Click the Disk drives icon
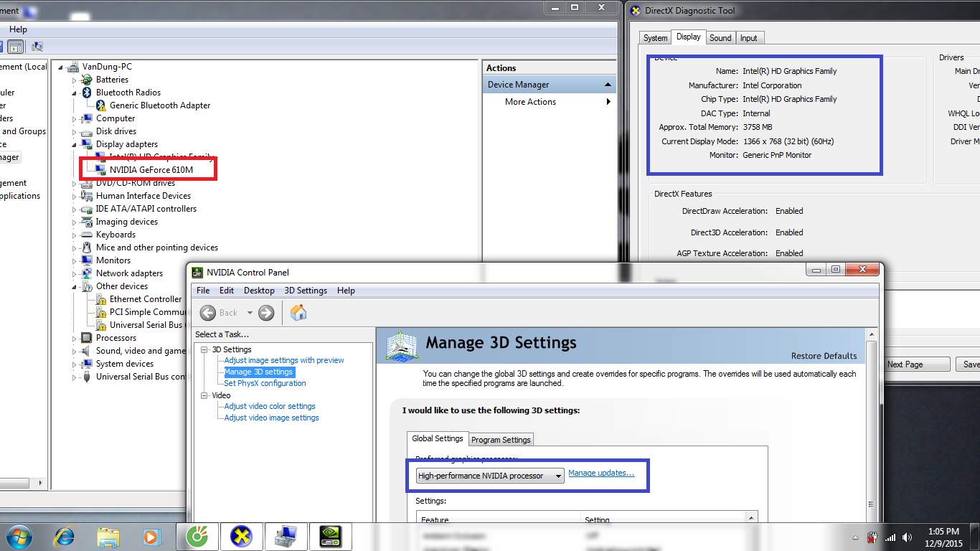The image size is (980, 551). (x=87, y=131)
